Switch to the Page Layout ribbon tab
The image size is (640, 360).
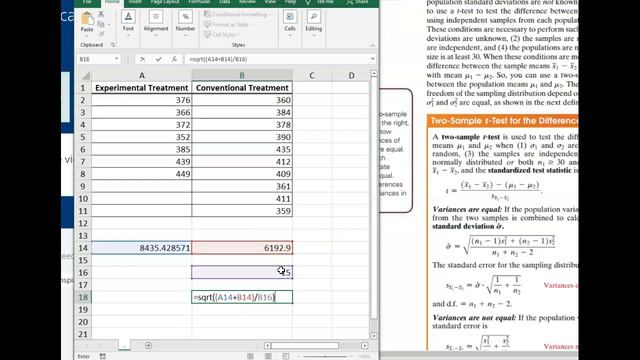point(165,2)
